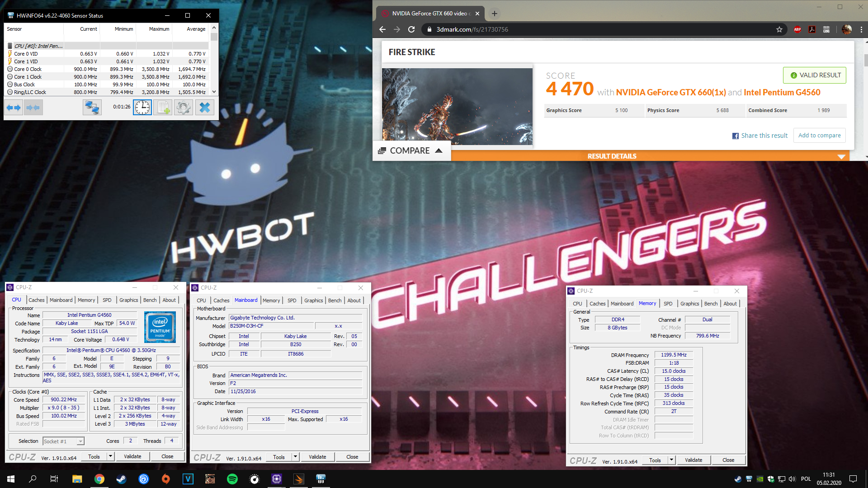Click HWiNFO blue X close sensors icon
Image resolution: width=868 pixels, height=488 pixels.
(x=205, y=108)
